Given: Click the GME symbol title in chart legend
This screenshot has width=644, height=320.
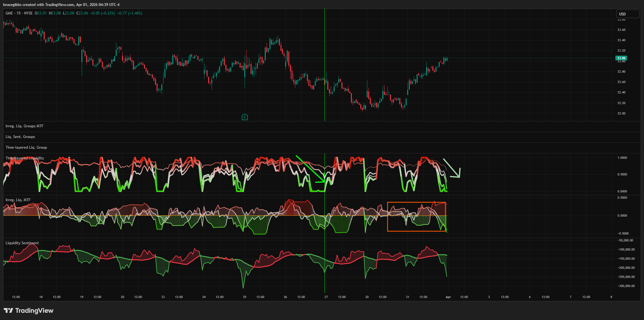Looking at the screenshot, I should pos(9,13).
